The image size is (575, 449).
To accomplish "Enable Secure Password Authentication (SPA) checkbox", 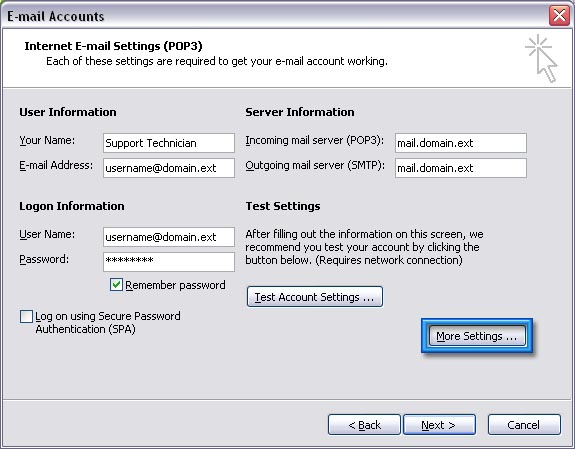I will coord(26,316).
